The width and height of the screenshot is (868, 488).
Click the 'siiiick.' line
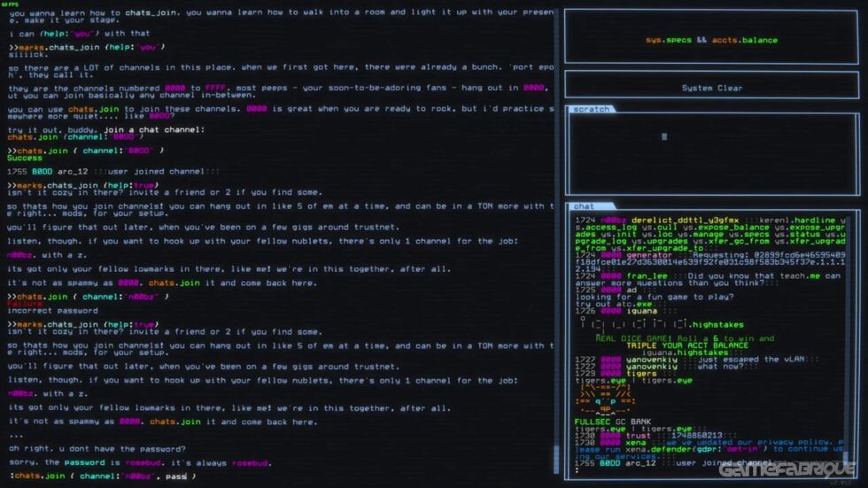27,54
